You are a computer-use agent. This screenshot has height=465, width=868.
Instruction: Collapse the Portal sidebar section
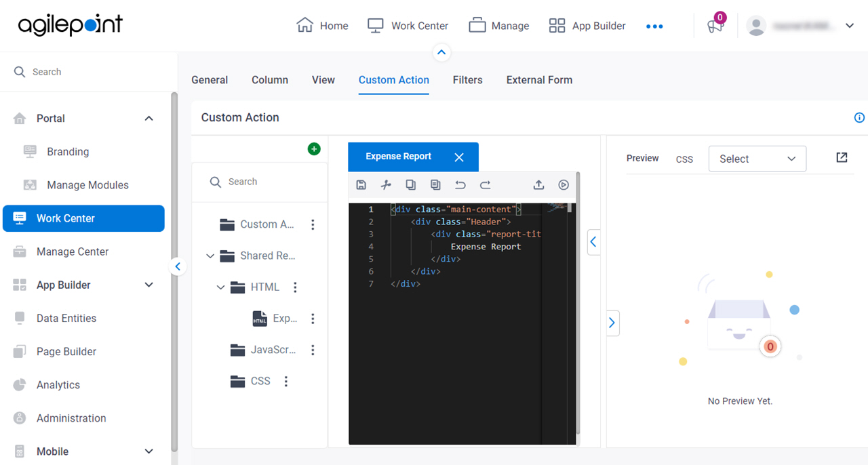(149, 119)
